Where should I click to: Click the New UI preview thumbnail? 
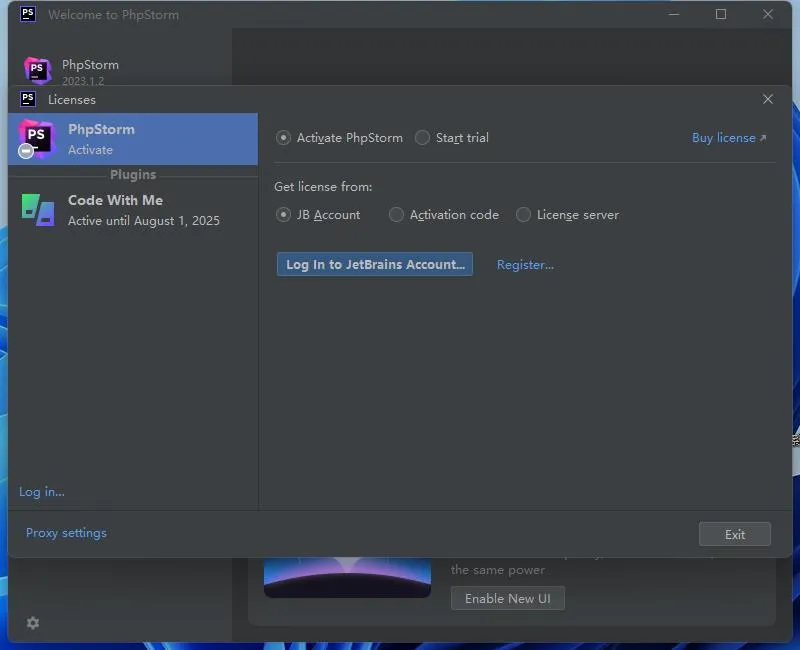pos(347,577)
